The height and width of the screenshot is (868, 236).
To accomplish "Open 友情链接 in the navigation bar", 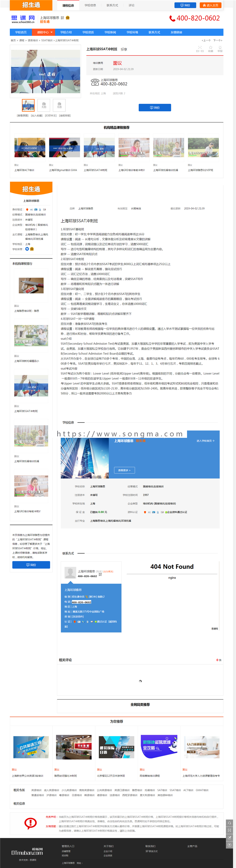I will click(176, 32).
